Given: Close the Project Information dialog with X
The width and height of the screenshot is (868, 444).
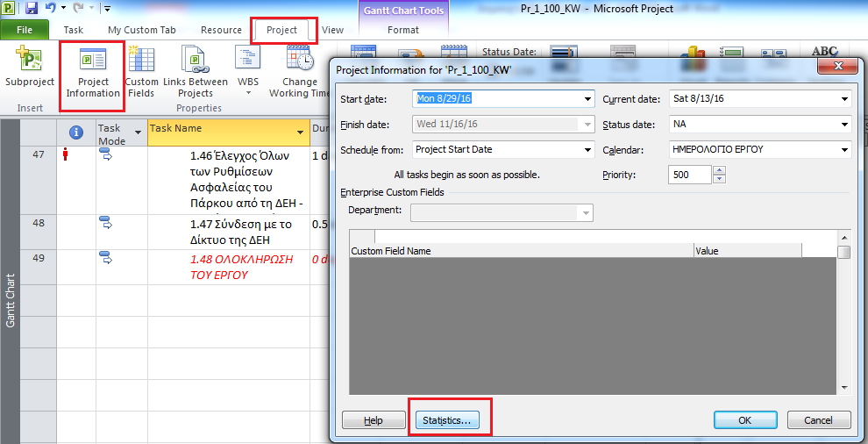Looking at the screenshot, I should click(838, 66).
